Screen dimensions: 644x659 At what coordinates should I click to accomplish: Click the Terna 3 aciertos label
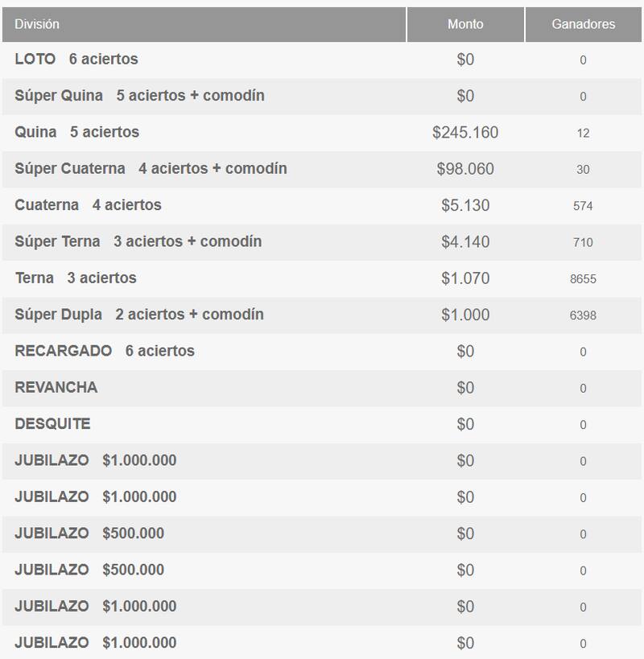click(76, 278)
